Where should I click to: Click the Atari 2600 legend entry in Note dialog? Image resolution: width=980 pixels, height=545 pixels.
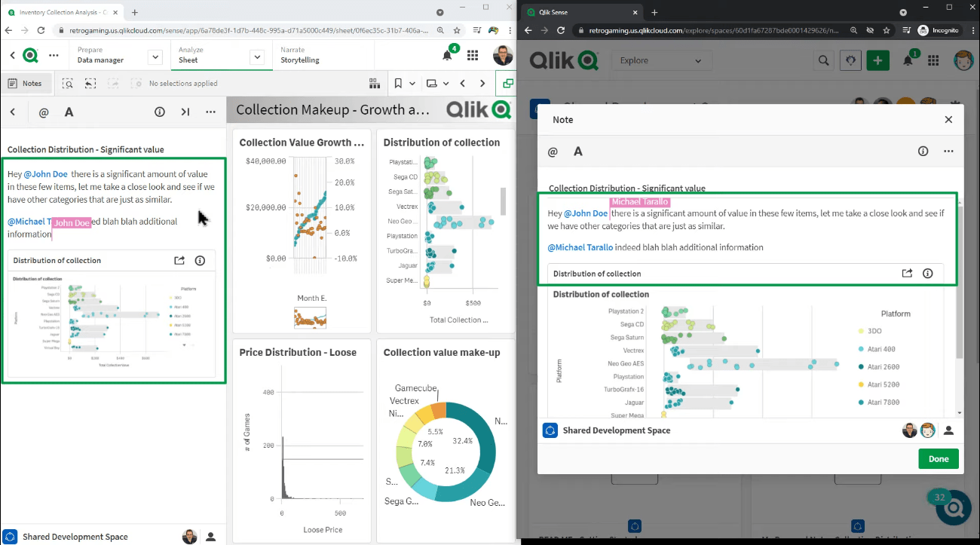(879, 367)
